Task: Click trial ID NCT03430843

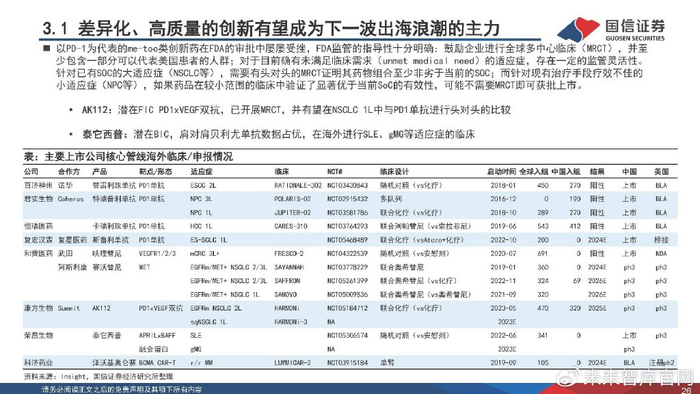Action: coord(347,185)
